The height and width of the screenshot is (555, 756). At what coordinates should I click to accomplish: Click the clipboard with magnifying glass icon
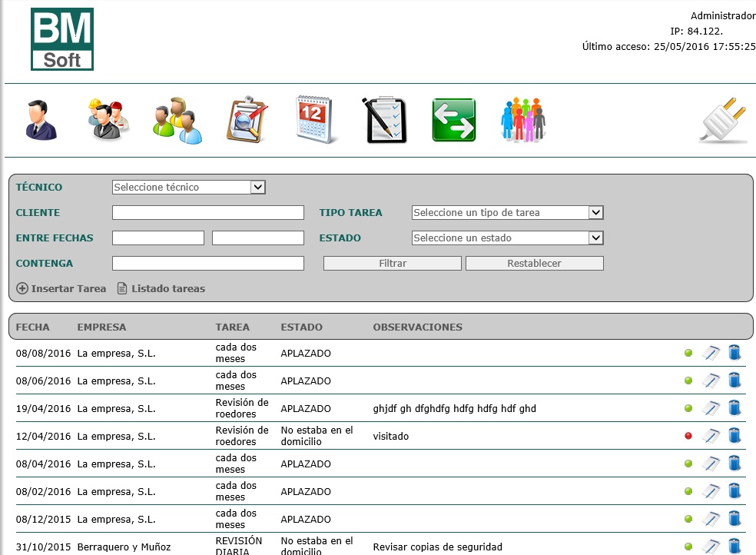[x=247, y=120]
